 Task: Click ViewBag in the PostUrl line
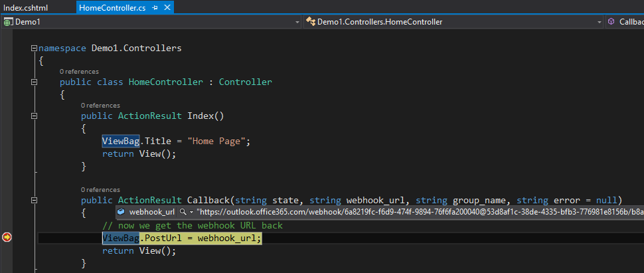click(121, 238)
